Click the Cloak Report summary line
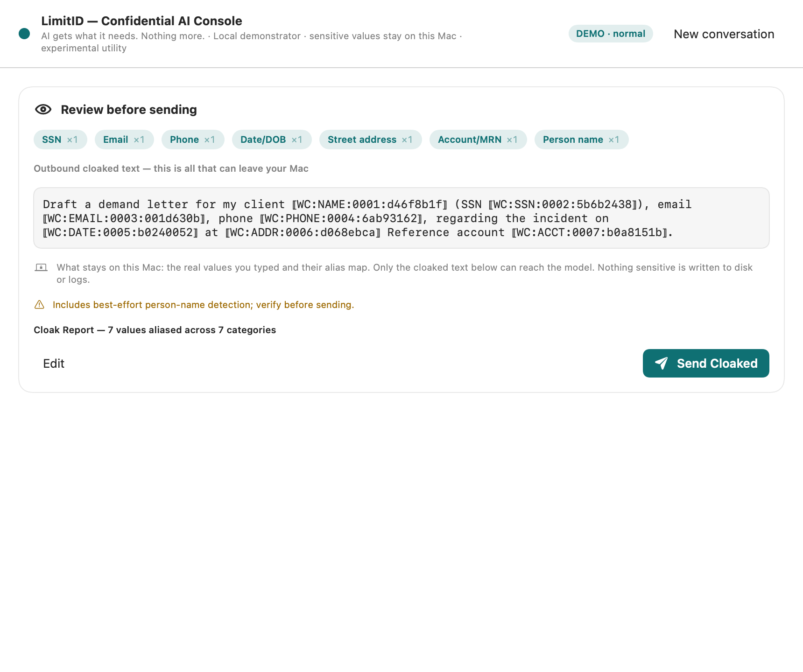This screenshot has height=672, width=803. [155, 330]
